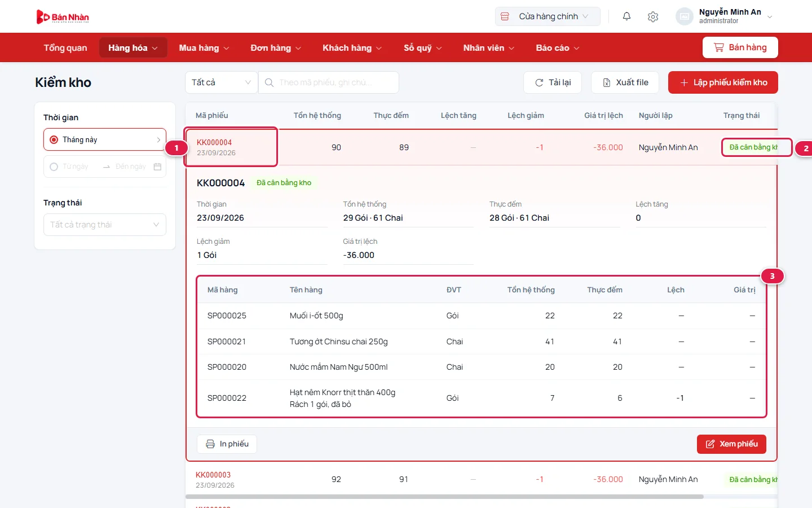Viewport: 812px width, 508px height.
Task: Click product name Nước mắm Nam Ngư 500ml
Action: click(x=339, y=367)
